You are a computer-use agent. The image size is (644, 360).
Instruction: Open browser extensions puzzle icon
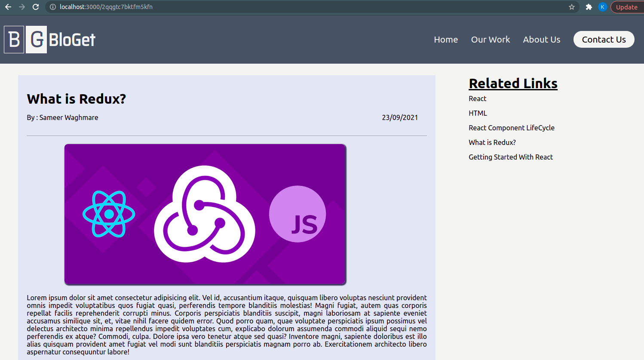(589, 7)
